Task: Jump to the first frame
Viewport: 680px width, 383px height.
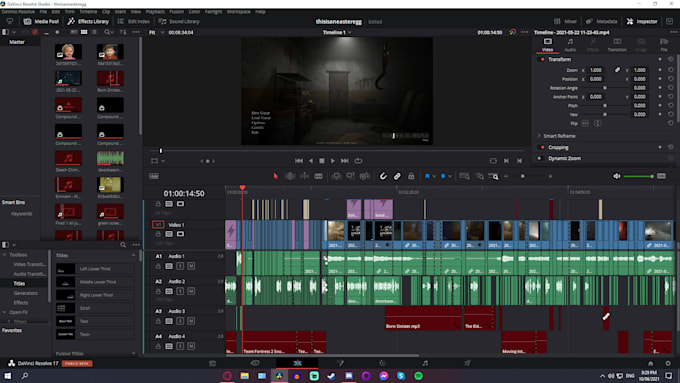Action: [x=299, y=160]
